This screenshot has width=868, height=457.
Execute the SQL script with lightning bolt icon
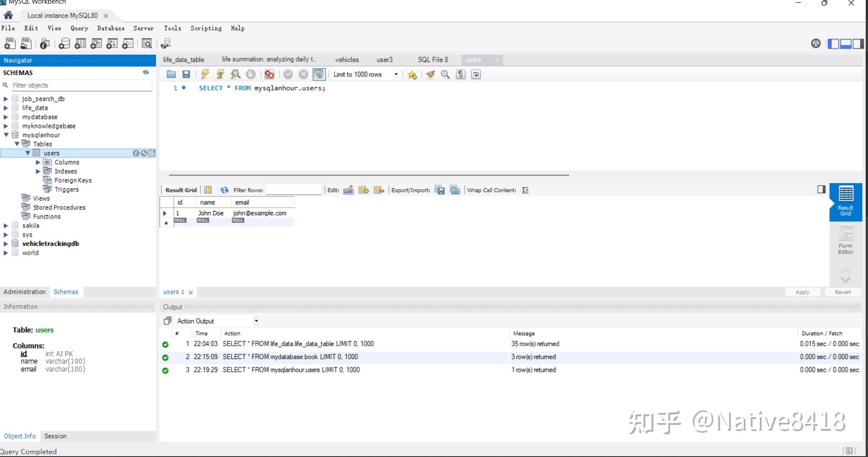click(206, 74)
